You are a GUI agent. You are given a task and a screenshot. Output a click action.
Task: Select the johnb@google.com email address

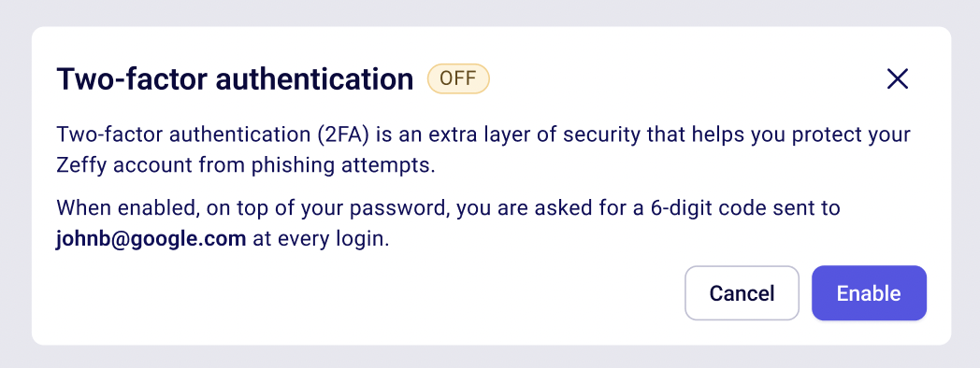[x=151, y=240]
